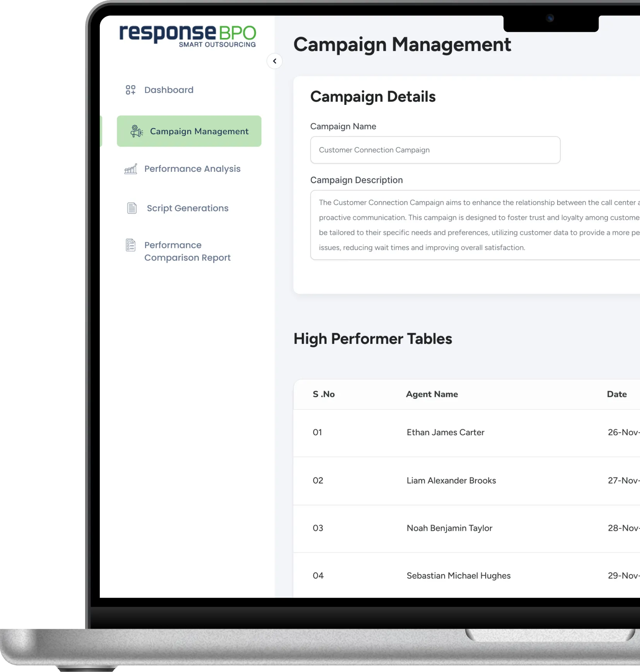Click the Campaign Description text area
The height and width of the screenshot is (672, 640).
(475, 225)
